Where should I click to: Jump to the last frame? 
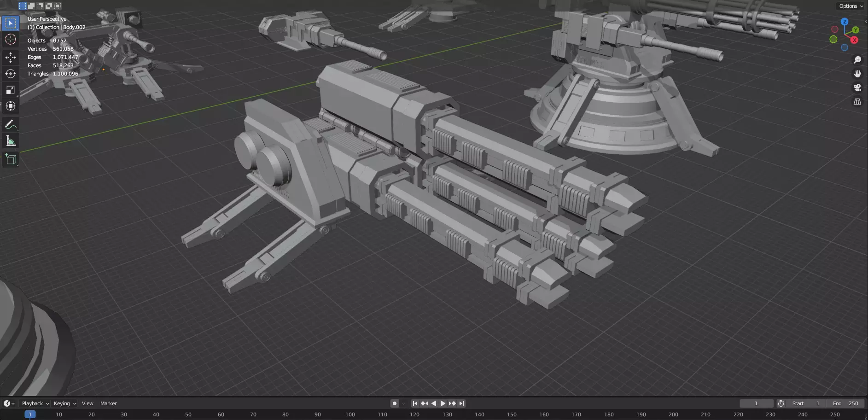pyautogui.click(x=461, y=403)
